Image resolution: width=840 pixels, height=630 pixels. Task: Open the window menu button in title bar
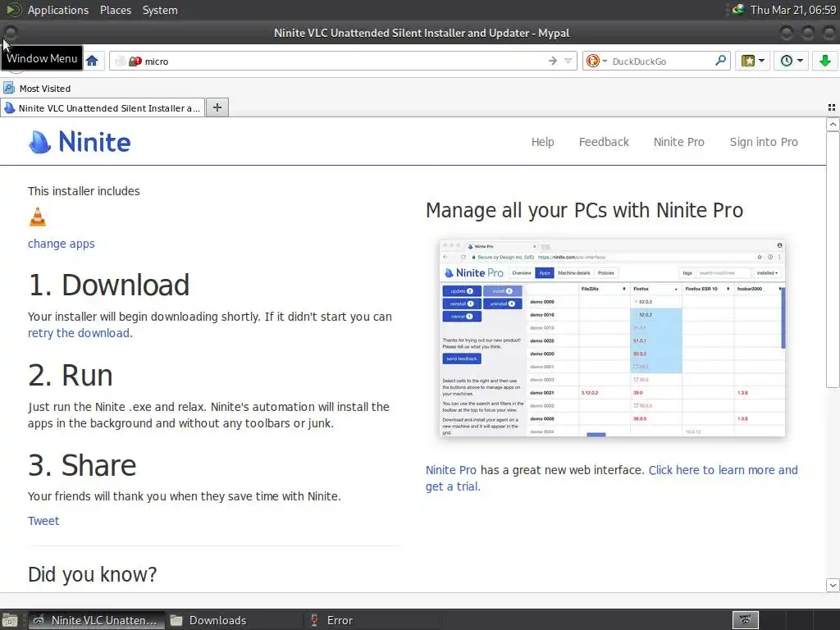[10, 33]
